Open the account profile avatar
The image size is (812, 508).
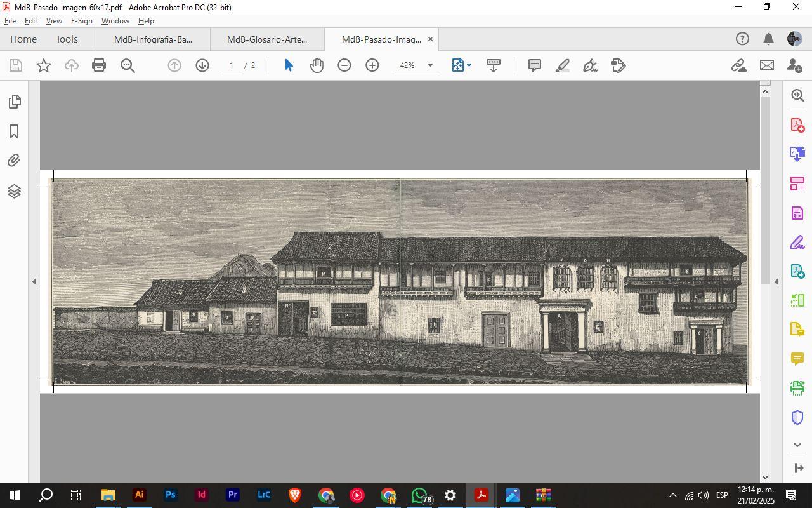tap(794, 39)
